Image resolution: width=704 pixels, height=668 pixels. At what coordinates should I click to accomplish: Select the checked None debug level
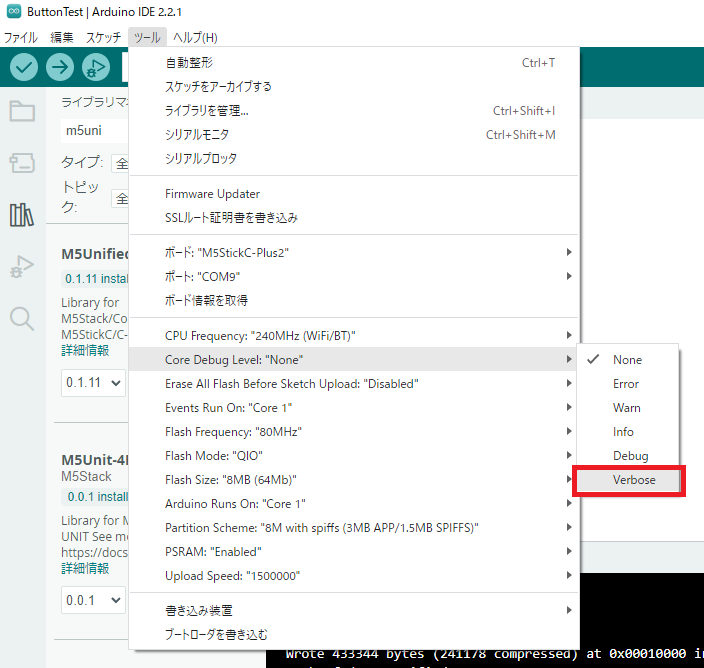point(628,360)
